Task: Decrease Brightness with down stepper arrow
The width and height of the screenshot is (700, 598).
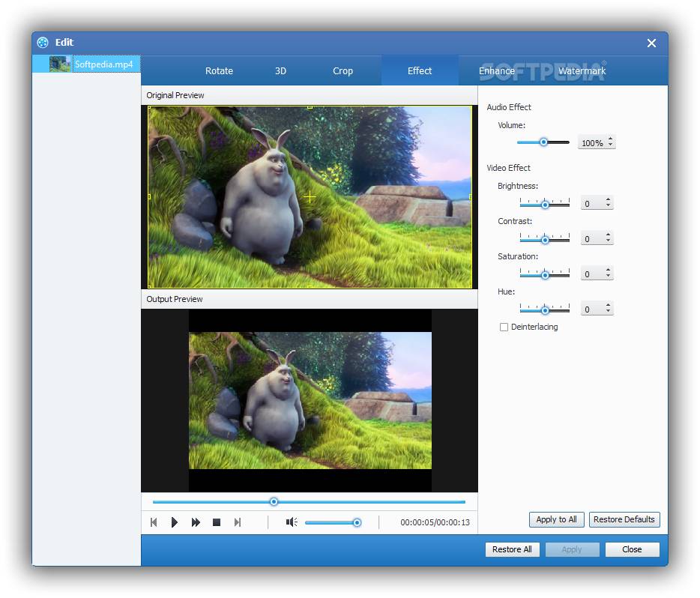Action: pyautogui.click(x=608, y=206)
